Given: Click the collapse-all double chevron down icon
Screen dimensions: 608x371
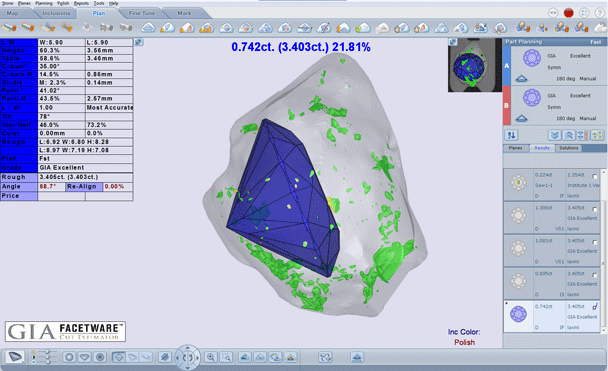Looking at the screenshot, I should 554,135.
